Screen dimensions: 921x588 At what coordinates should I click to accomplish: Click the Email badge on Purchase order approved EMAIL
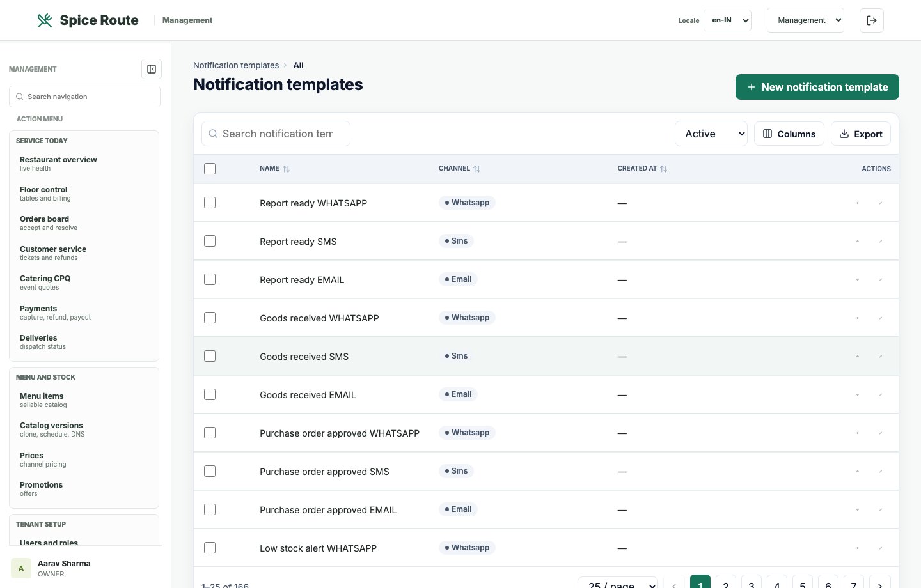coord(458,509)
